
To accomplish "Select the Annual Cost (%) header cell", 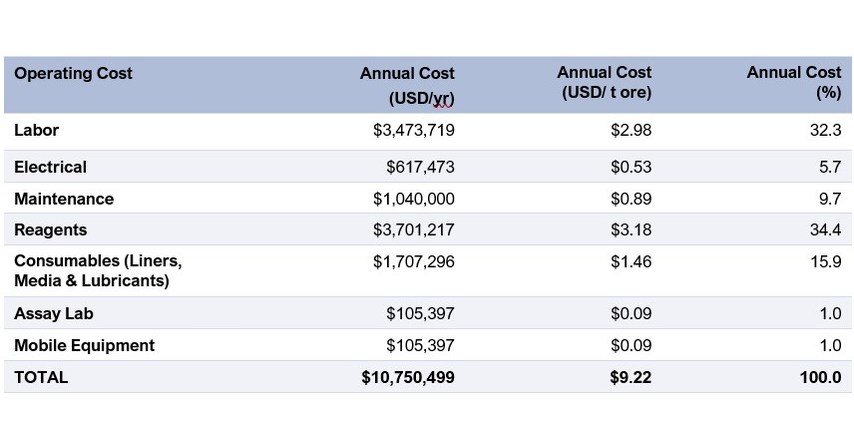I will point(794,82).
